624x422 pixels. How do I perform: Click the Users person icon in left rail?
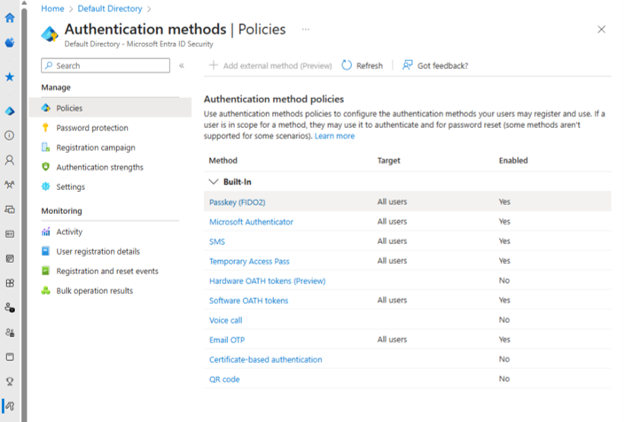pyautogui.click(x=10, y=160)
